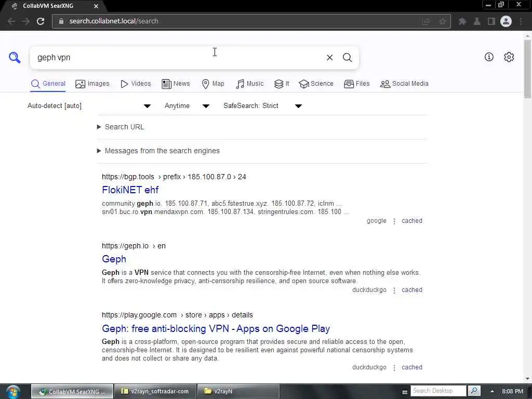The width and height of the screenshot is (532, 399).
Task: Switch to Map category tab
Action: point(212,84)
